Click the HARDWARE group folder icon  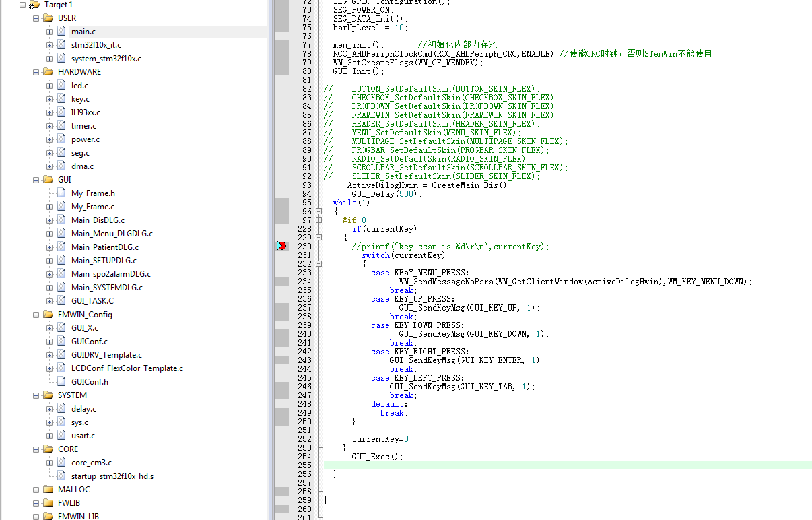pyautogui.click(x=48, y=72)
